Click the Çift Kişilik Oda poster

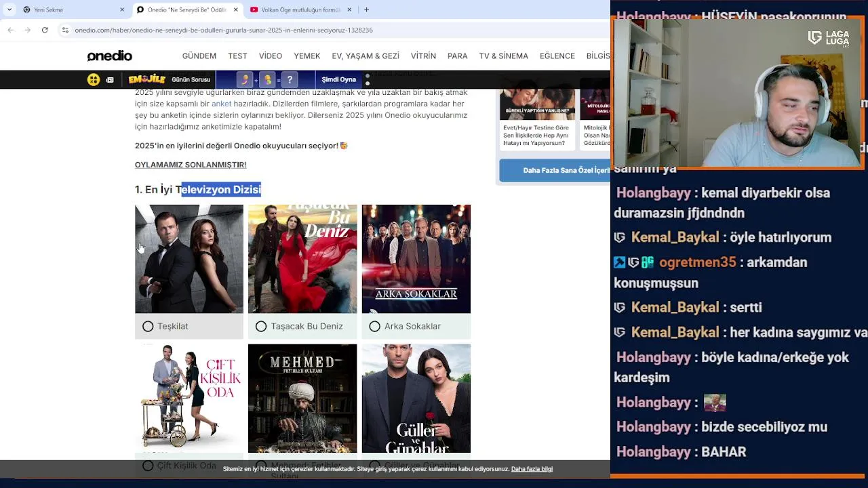coord(189,398)
